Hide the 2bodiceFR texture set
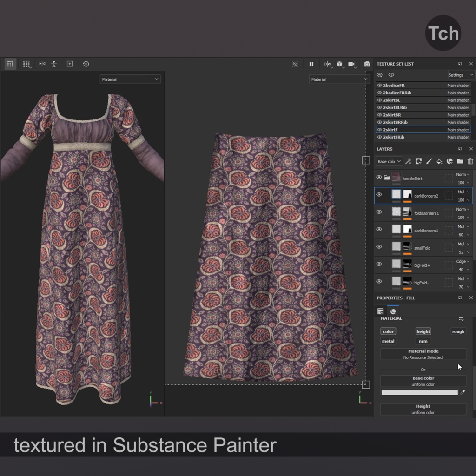The width and height of the screenshot is (476, 476). tap(379, 85)
